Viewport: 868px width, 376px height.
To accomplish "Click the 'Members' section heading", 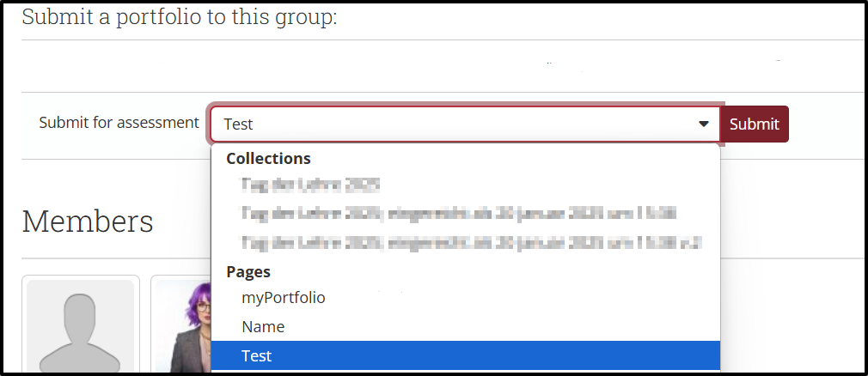I will (x=88, y=221).
